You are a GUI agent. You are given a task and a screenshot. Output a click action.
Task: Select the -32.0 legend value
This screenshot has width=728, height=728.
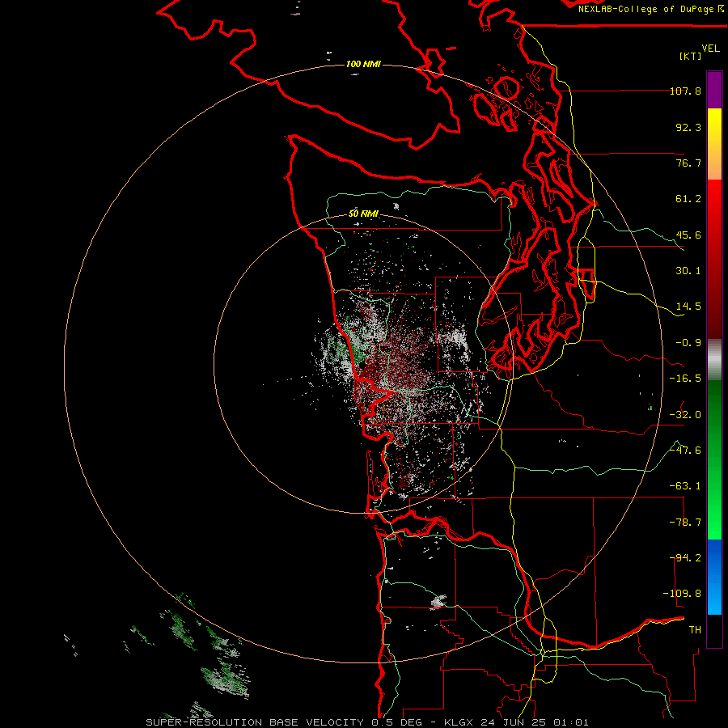tap(685, 415)
